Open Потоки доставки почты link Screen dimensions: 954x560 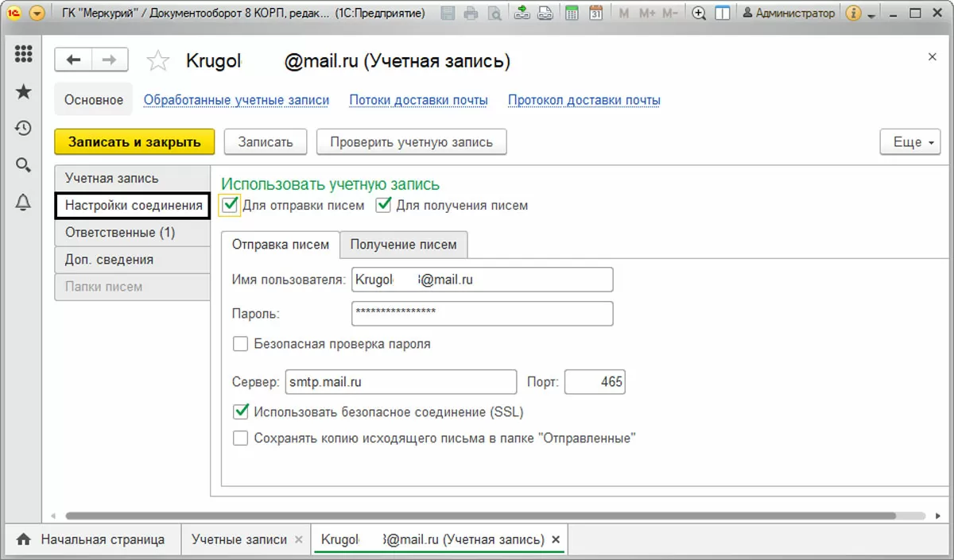418,100
